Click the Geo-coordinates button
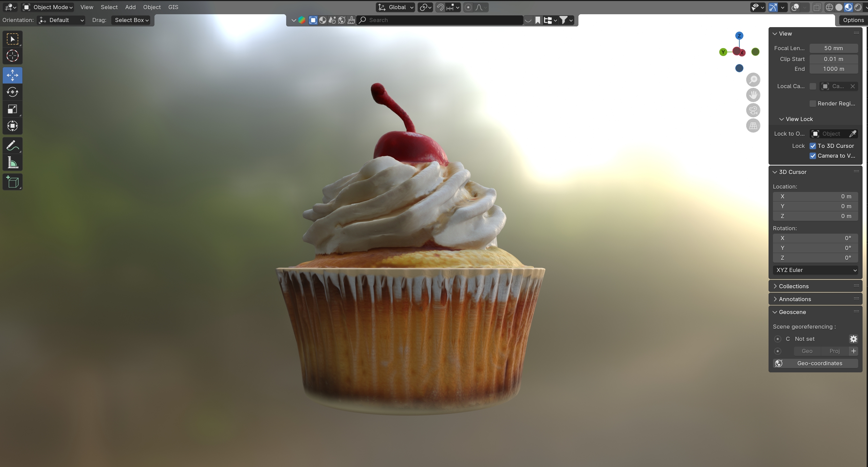Viewport: 868px width, 467px height. tap(815, 363)
